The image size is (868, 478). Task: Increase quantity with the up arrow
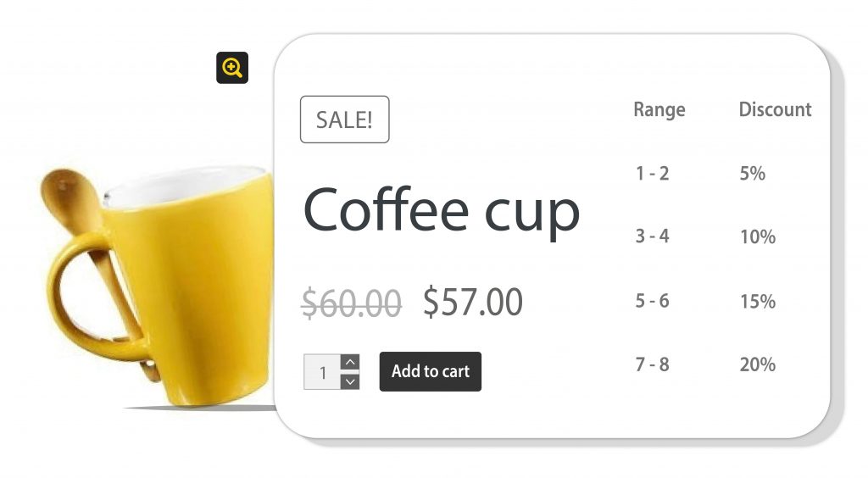click(350, 363)
